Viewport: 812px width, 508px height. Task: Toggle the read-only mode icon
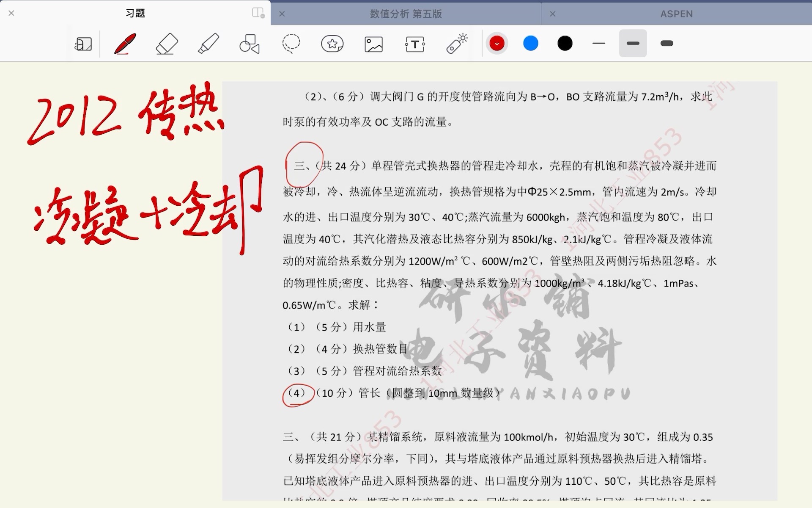tap(83, 44)
